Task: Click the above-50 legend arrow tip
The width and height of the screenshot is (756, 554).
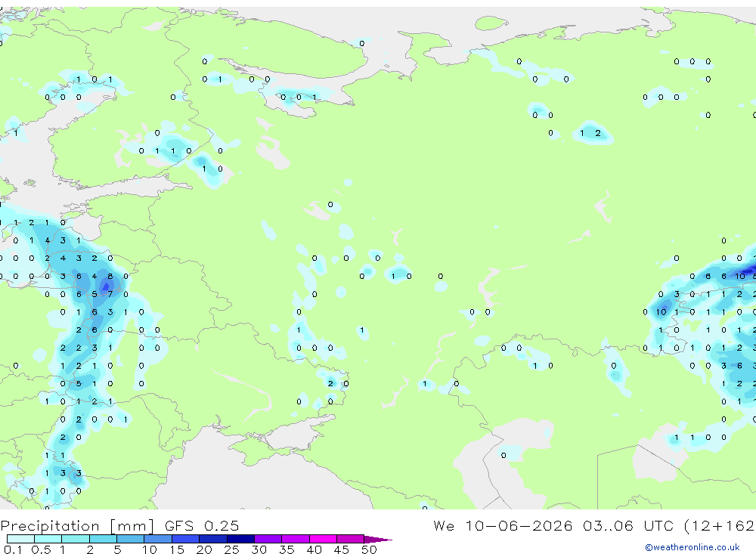Action: [x=379, y=540]
